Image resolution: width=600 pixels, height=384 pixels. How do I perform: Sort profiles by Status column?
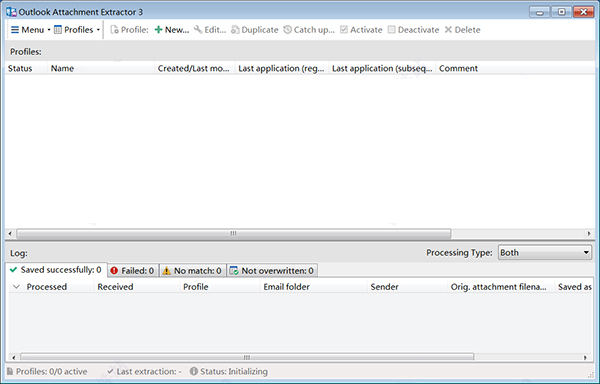[26, 68]
